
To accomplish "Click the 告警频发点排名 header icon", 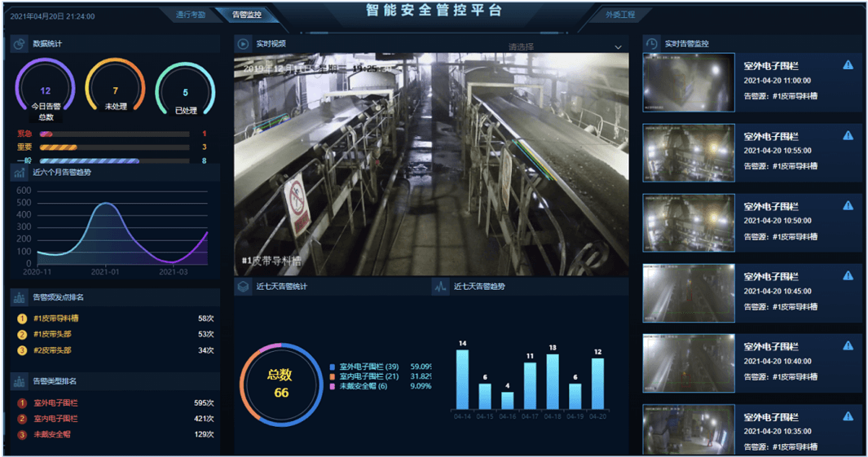I will coord(20,297).
